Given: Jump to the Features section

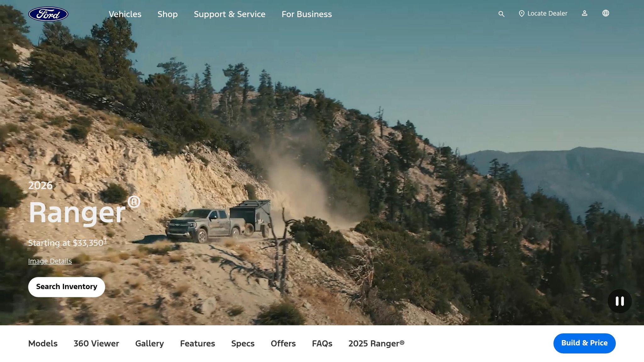Looking at the screenshot, I should (197, 343).
